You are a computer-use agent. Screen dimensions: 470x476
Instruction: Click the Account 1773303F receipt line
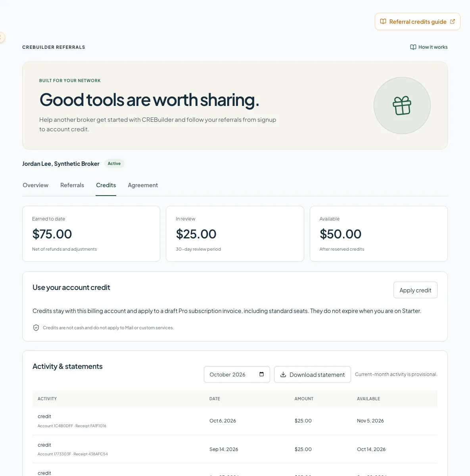(73, 454)
